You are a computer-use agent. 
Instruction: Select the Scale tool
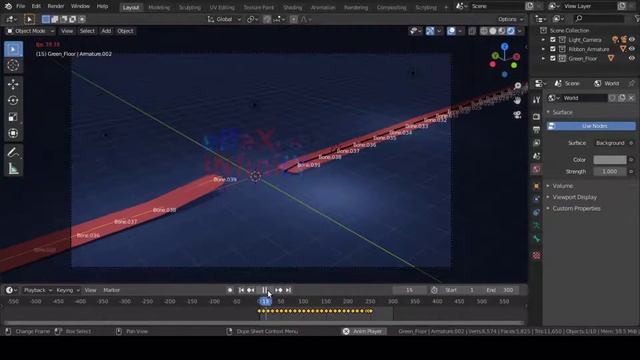[13, 117]
